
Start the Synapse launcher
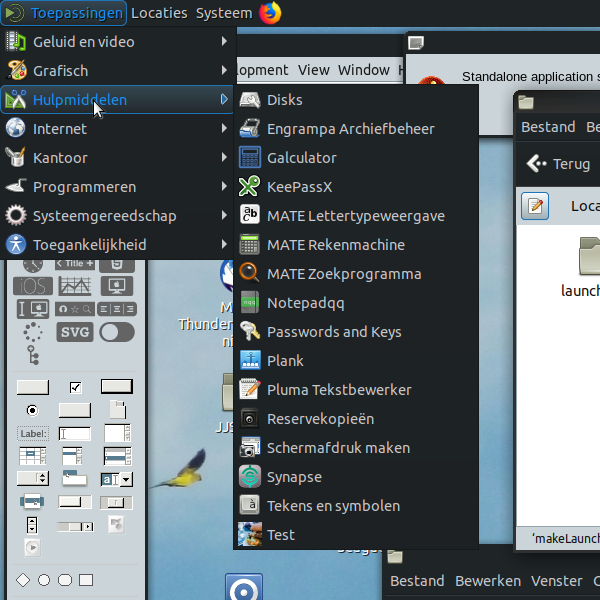294,477
